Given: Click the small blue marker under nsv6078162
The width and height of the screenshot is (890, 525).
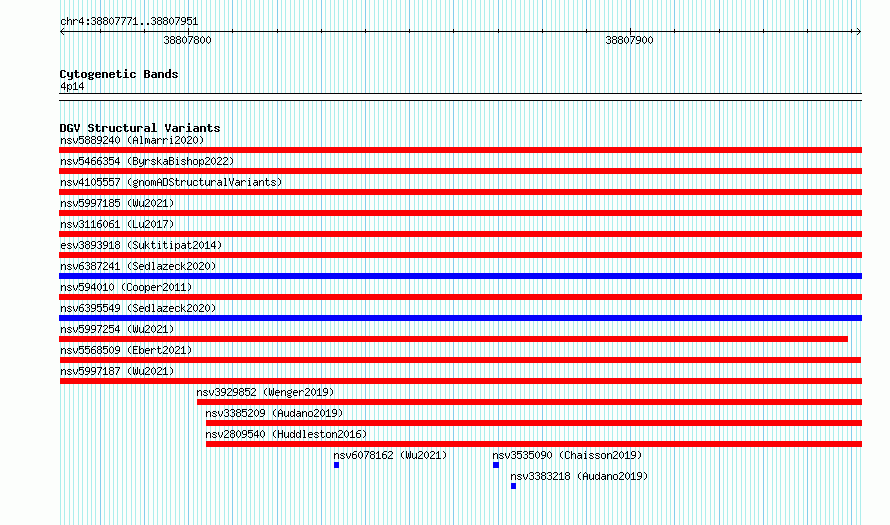Looking at the screenshot, I should click(x=337, y=465).
